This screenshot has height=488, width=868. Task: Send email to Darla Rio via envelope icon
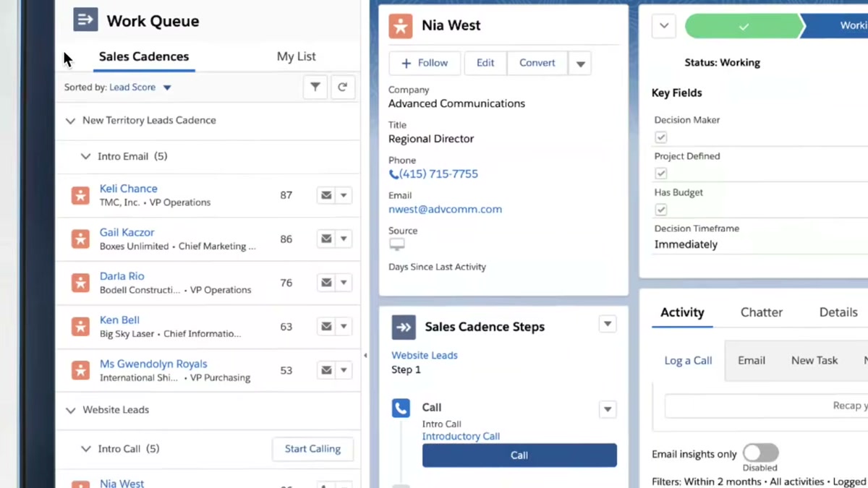[x=326, y=283]
